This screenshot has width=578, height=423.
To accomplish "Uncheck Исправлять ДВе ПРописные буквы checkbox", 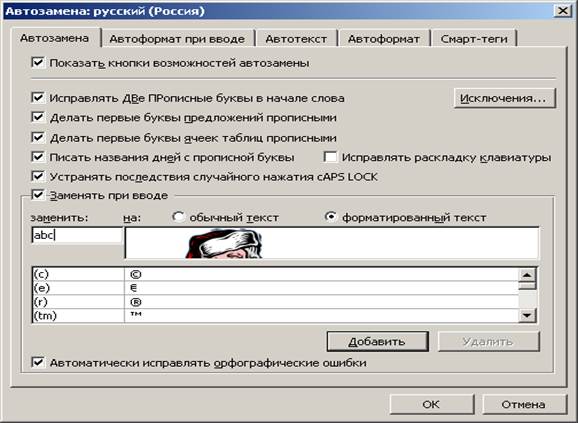I will 38,98.
